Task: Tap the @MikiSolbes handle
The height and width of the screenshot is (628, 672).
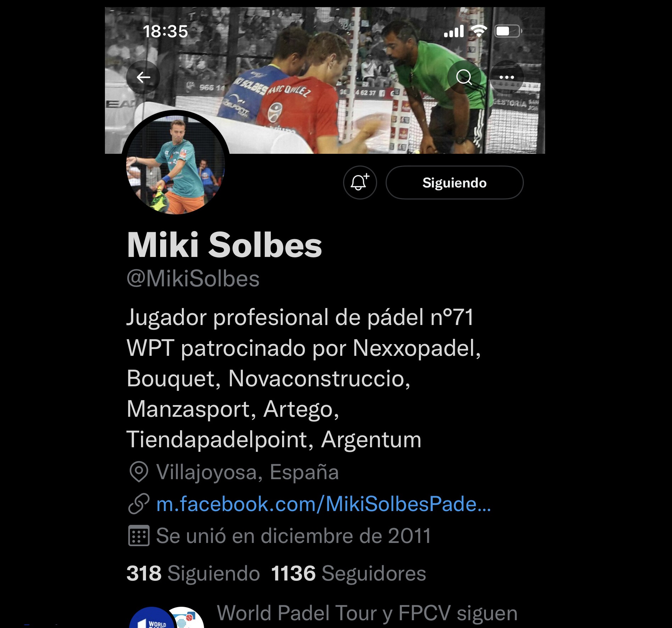Action: [x=193, y=279]
